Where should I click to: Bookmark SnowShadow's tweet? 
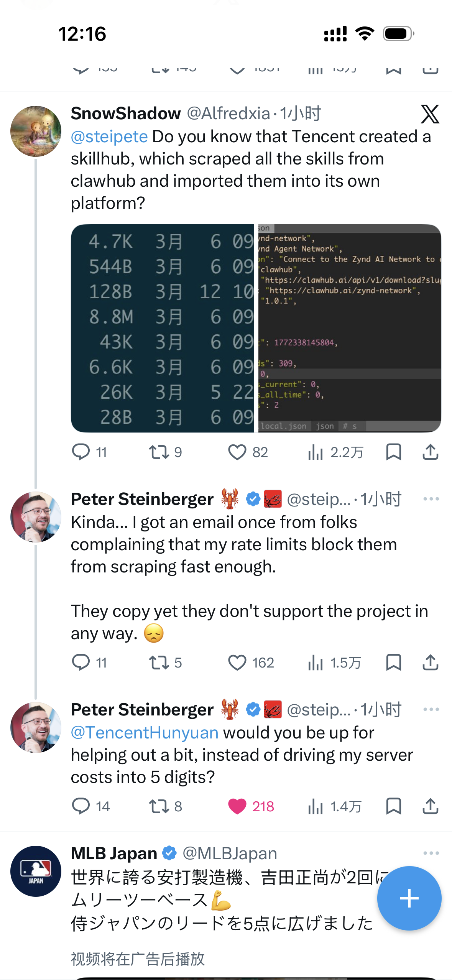pyautogui.click(x=393, y=452)
